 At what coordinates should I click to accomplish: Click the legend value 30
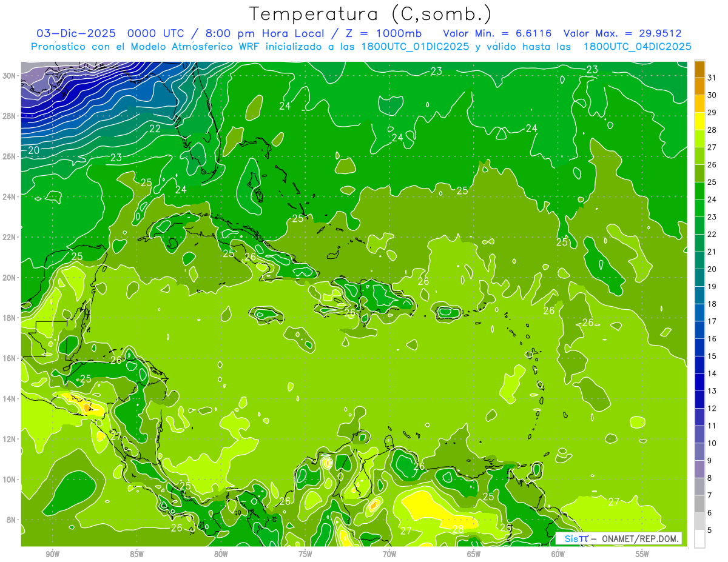[x=712, y=95]
